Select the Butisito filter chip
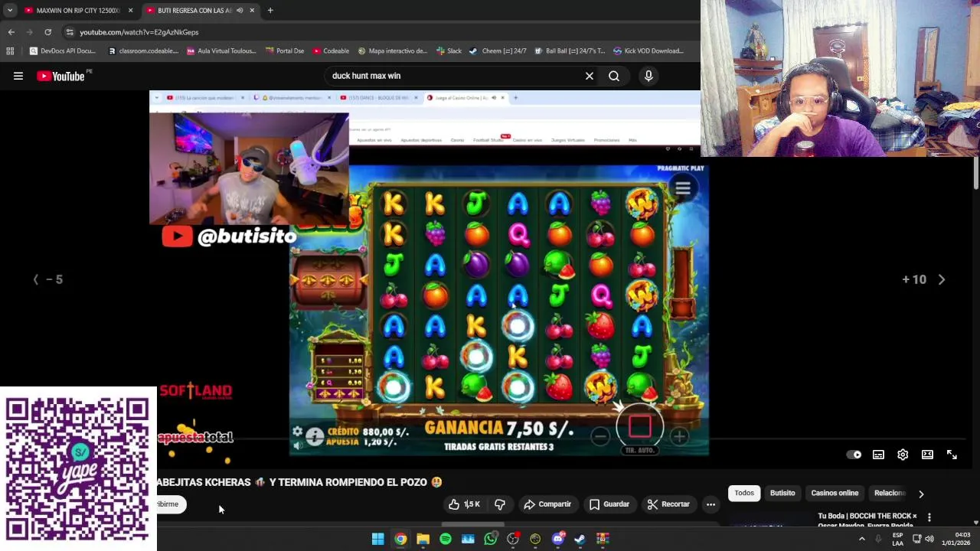 (x=782, y=494)
